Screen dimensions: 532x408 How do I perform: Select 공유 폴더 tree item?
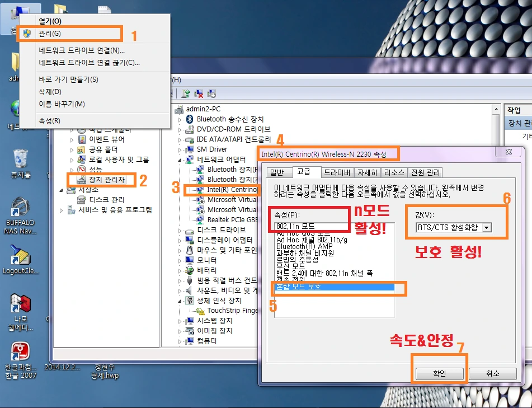103,149
